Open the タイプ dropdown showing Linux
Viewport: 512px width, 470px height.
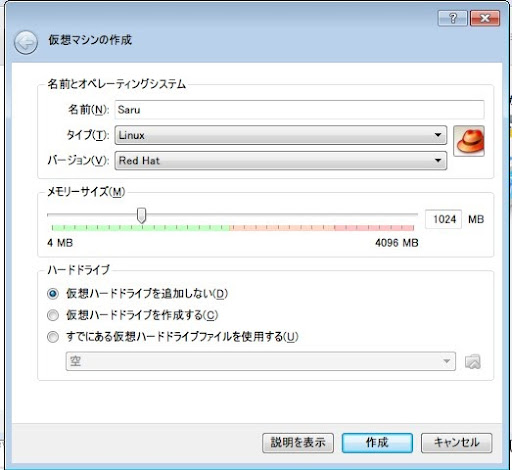pos(281,135)
